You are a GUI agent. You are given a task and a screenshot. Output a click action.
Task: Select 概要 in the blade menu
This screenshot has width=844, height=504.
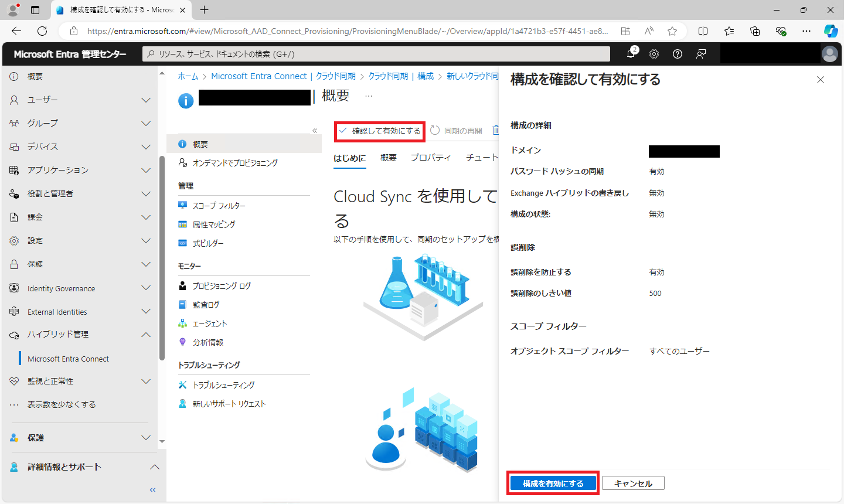coord(244,144)
